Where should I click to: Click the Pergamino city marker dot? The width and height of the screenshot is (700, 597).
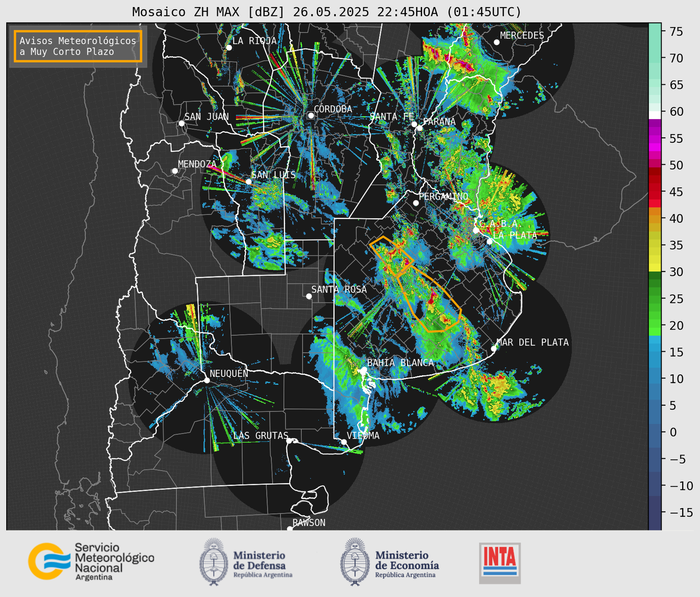point(416,203)
